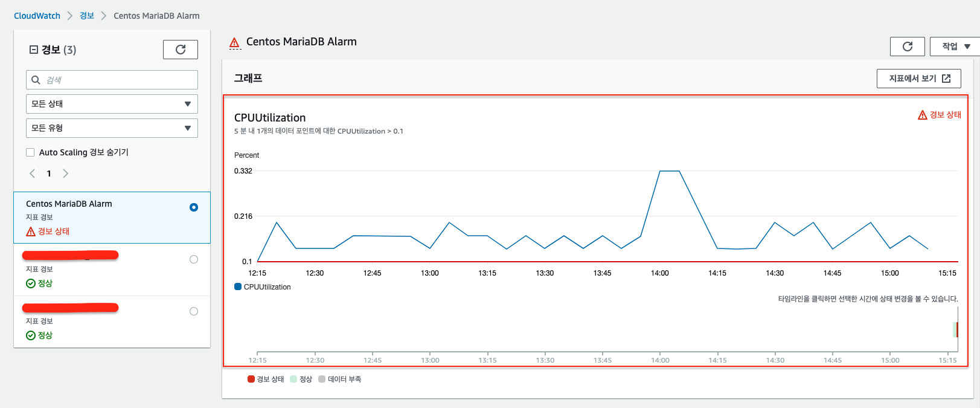Click alarm warning icon beside title

pyautogui.click(x=234, y=42)
